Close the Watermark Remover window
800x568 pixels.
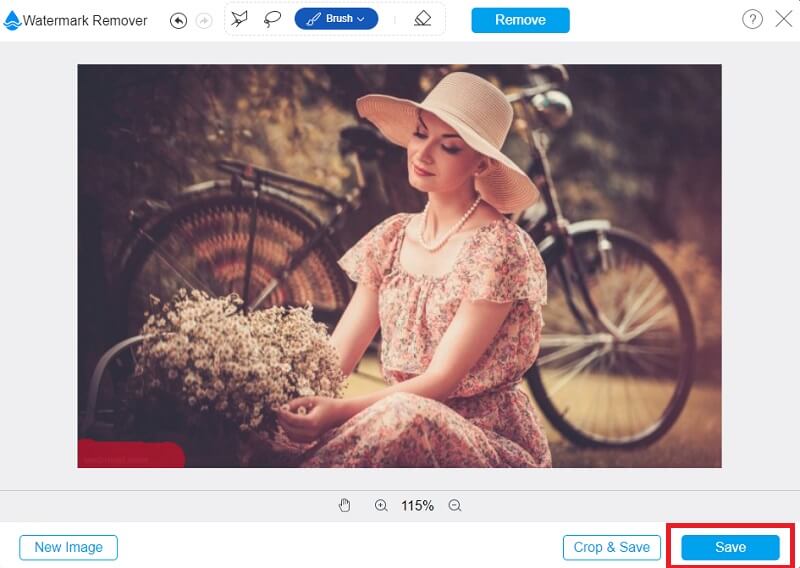784,19
